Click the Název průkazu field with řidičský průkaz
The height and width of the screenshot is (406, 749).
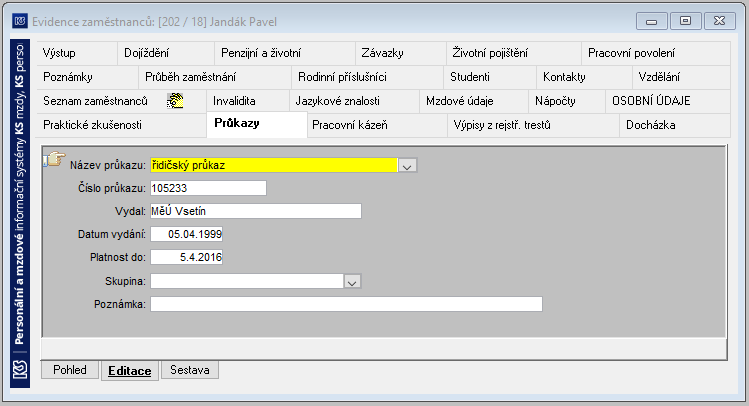click(274, 165)
